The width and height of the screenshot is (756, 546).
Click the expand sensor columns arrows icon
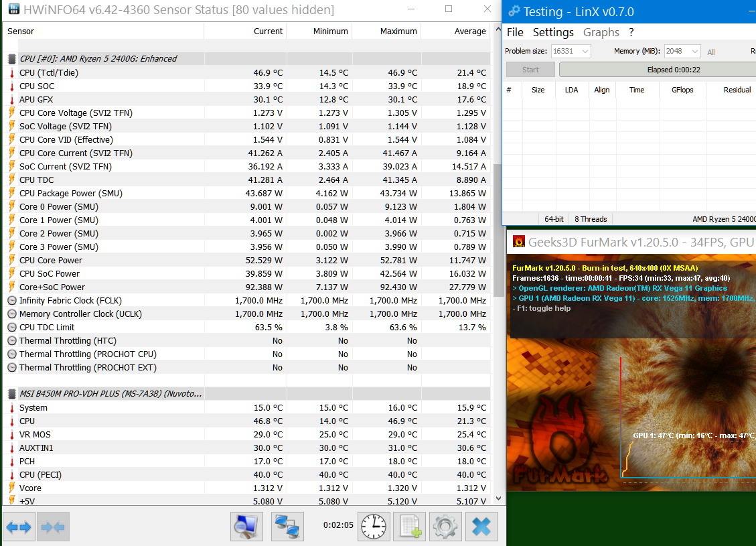tap(19, 527)
